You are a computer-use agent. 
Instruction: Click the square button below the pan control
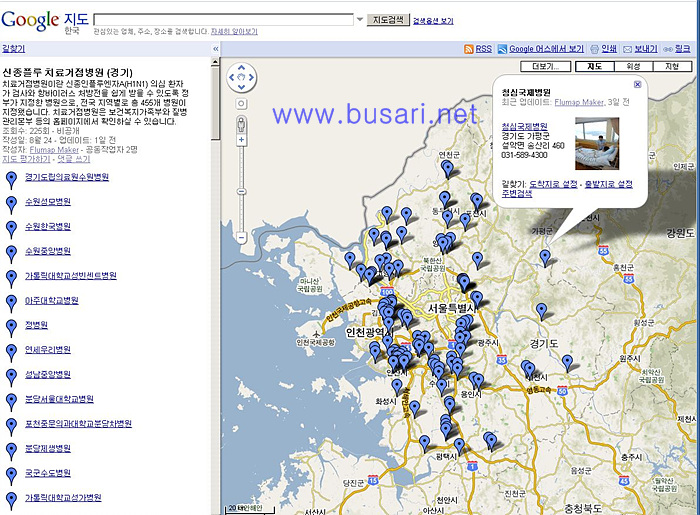point(242,104)
